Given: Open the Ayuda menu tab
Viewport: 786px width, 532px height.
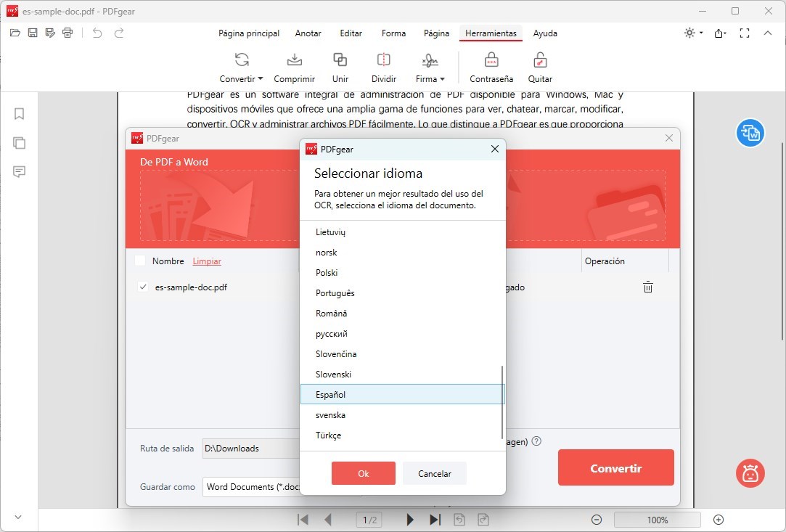Looking at the screenshot, I should [x=545, y=33].
